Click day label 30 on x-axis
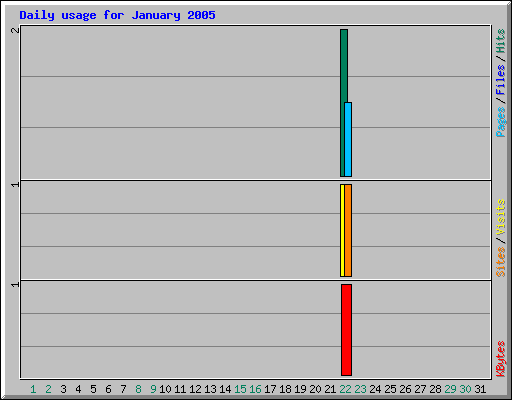The height and width of the screenshot is (400, 512). tap(465, 389)
